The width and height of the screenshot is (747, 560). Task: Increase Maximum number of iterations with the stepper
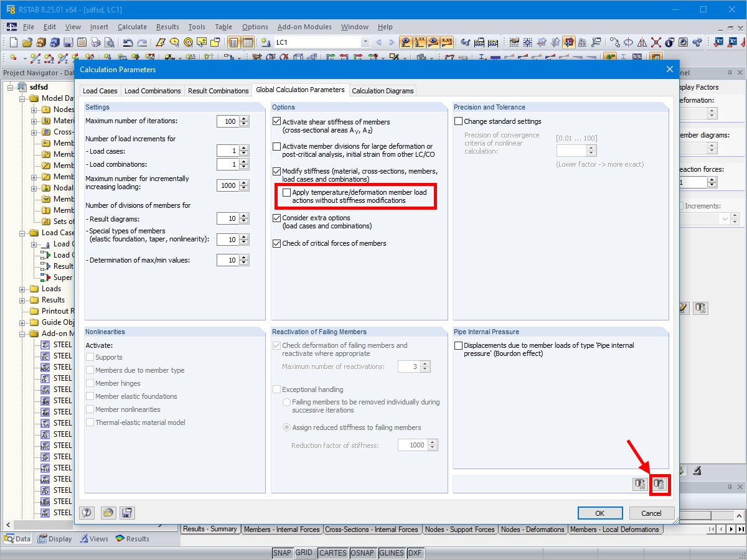[244, 119]
